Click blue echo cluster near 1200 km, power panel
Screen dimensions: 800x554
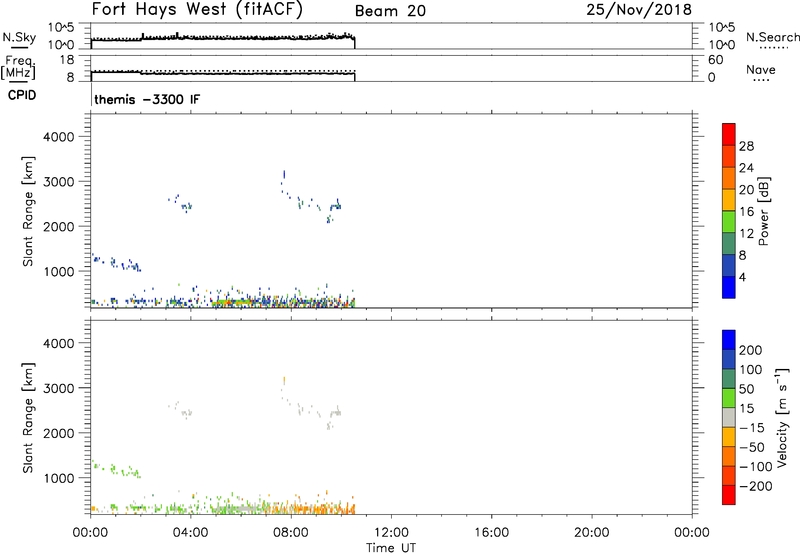(x=116, y=263)
